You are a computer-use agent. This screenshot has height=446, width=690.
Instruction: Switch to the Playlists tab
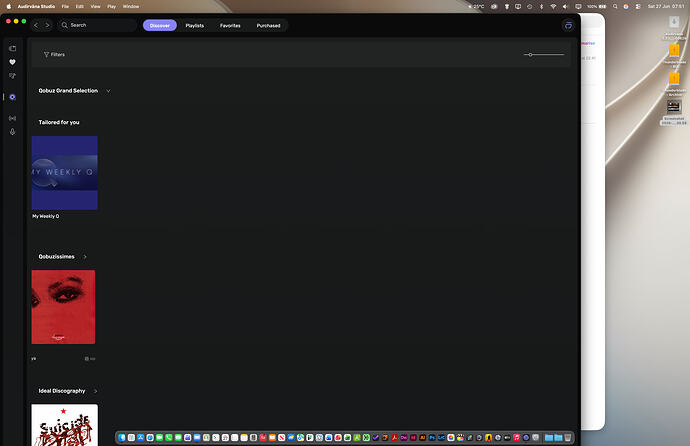point(195,26)
